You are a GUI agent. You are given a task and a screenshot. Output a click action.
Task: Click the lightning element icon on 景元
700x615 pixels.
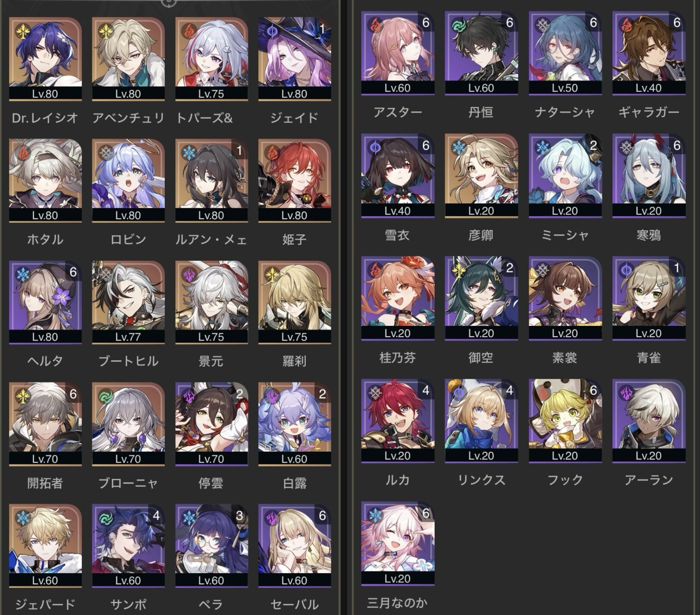(188, 274)
